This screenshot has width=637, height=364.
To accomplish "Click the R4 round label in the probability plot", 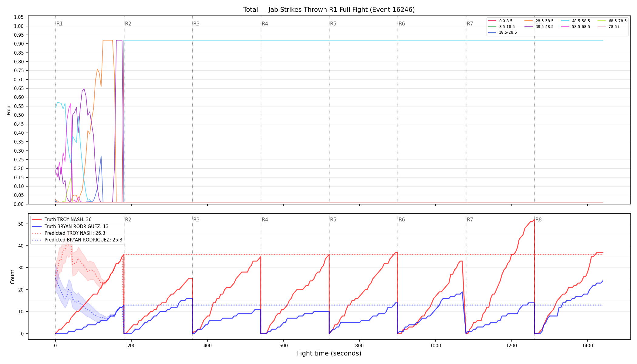I will pos(265,24).
